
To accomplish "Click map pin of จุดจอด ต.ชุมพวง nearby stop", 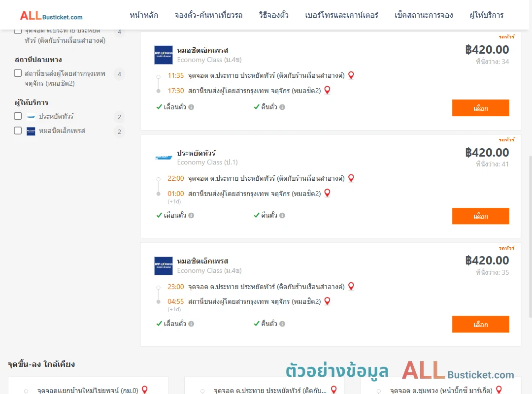I will point(499,390).
